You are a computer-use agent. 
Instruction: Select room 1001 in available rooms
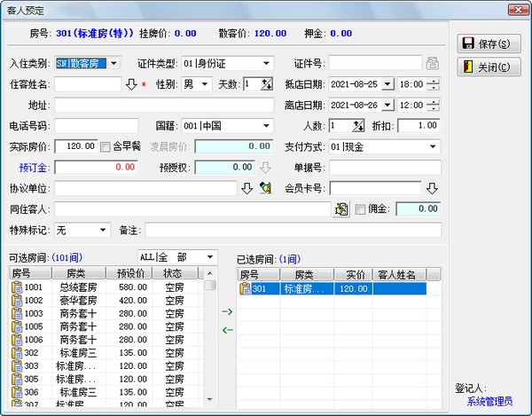click(33, 287)
